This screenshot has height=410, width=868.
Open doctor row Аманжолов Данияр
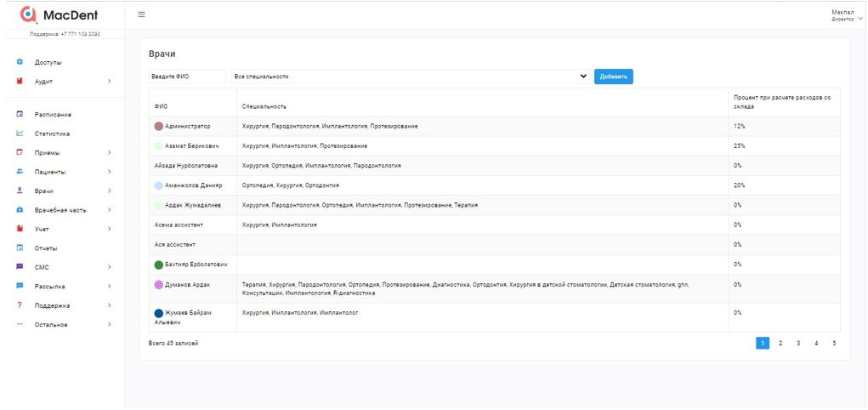(193, 185)
